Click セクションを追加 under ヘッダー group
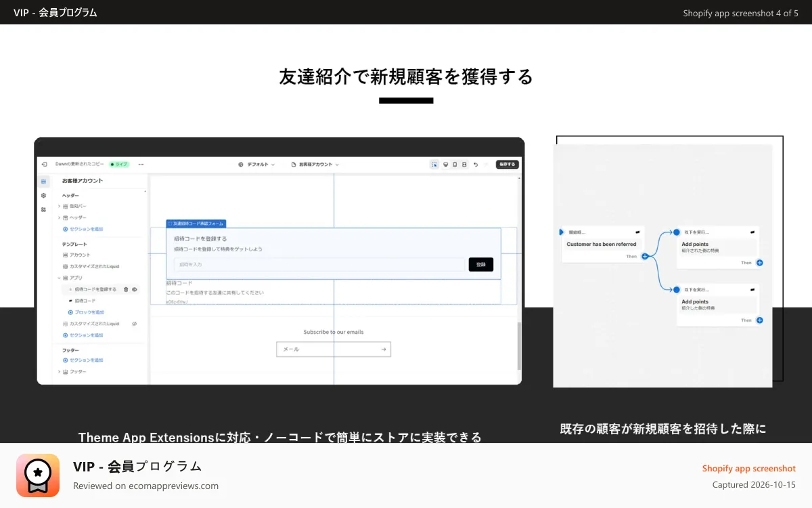 [83, 229]
